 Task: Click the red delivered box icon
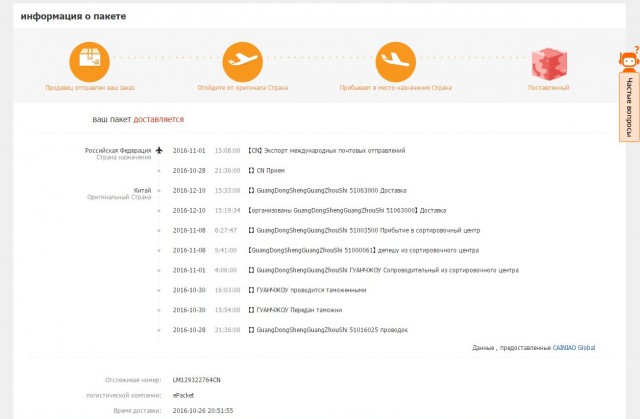(x=549, y=64)
